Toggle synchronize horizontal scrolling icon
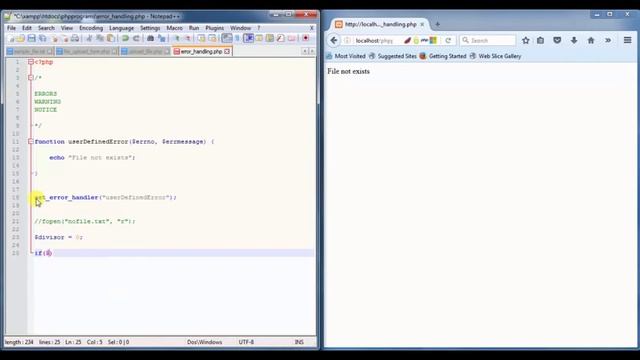640x360 pixels. 212,38
